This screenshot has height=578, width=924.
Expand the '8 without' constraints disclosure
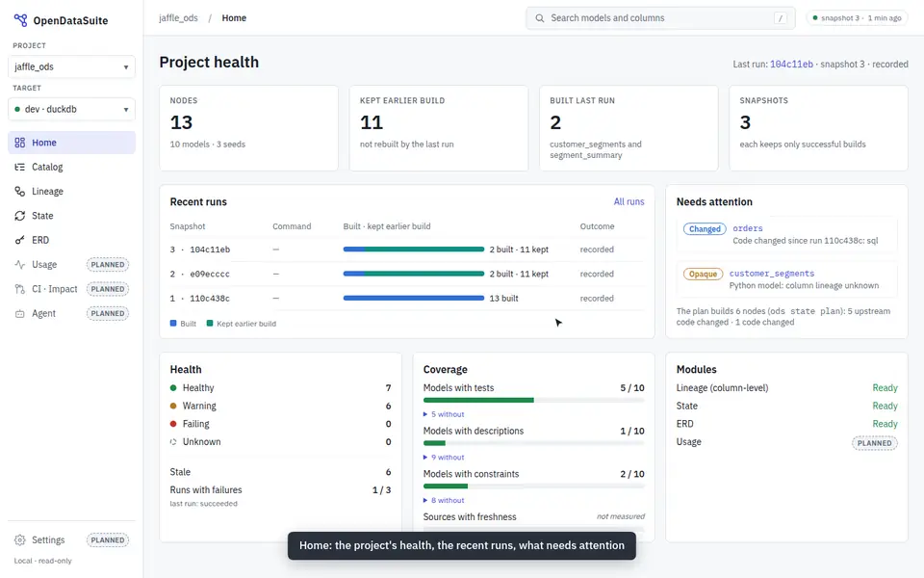(x=444, y=500)
